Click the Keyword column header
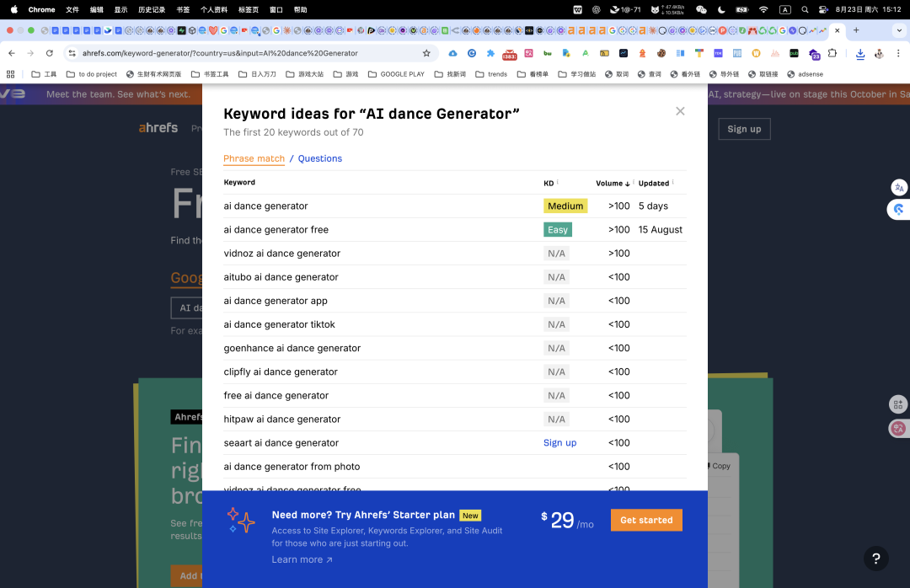910x588 pixels. pyautogui.click(x=239, y=182)
